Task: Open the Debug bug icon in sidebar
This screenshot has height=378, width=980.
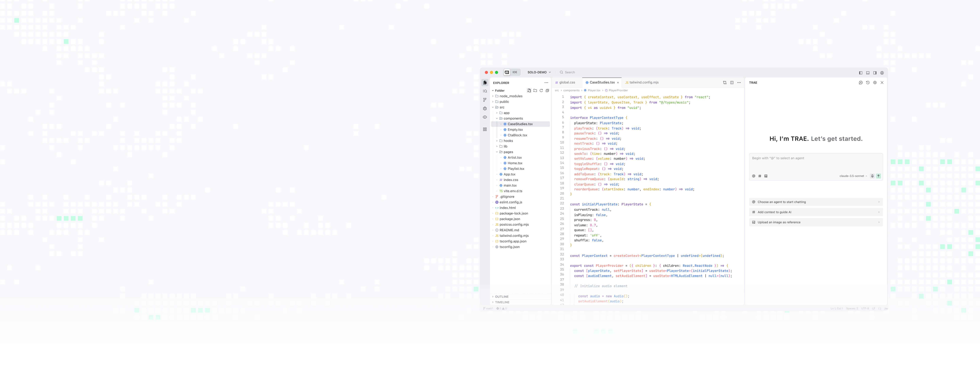Action: click(485, 108)
